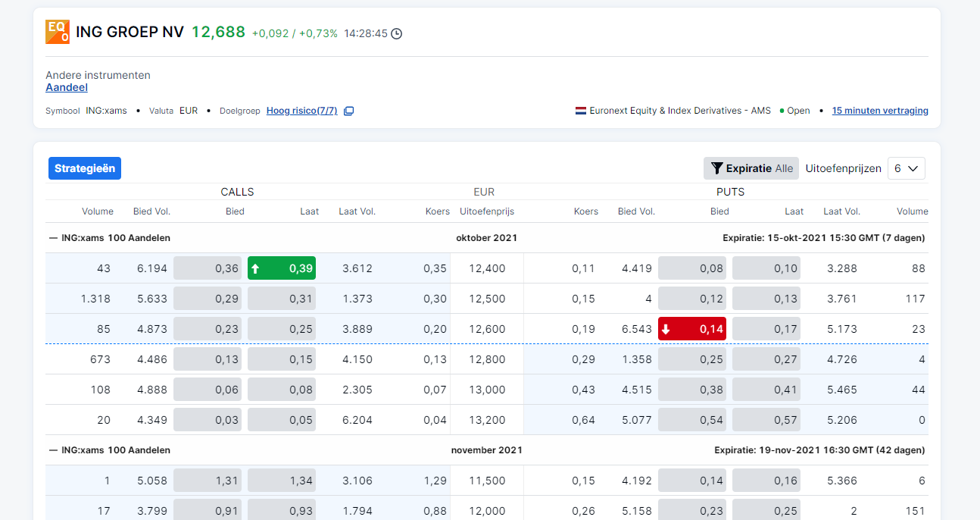Click put ask 0,16 for strike 11,500
The image size is (980, 520).
tap(766, 481)
